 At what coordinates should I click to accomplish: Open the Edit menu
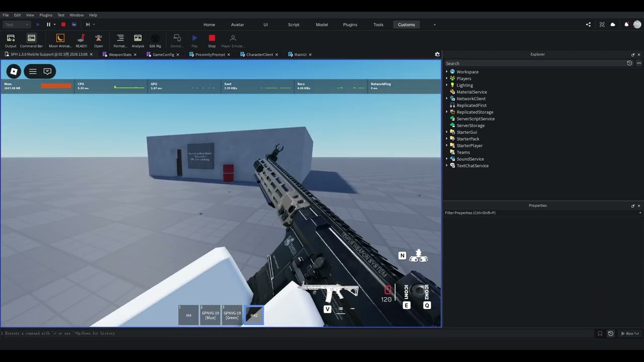click(17, 15)
